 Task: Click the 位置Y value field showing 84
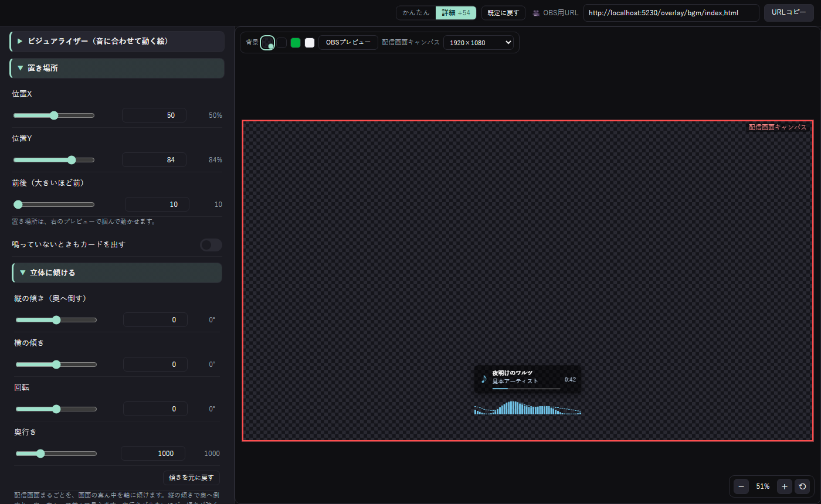tap(154, 160)
